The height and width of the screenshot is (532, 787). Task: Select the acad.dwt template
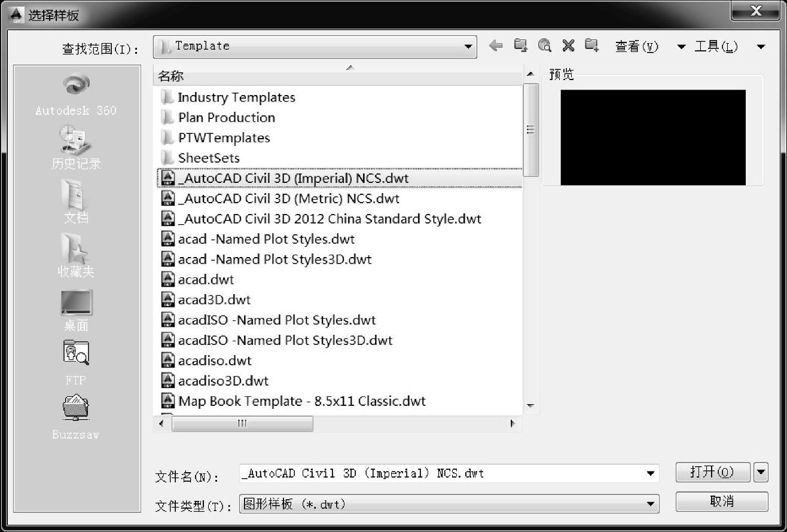point(197,280)
